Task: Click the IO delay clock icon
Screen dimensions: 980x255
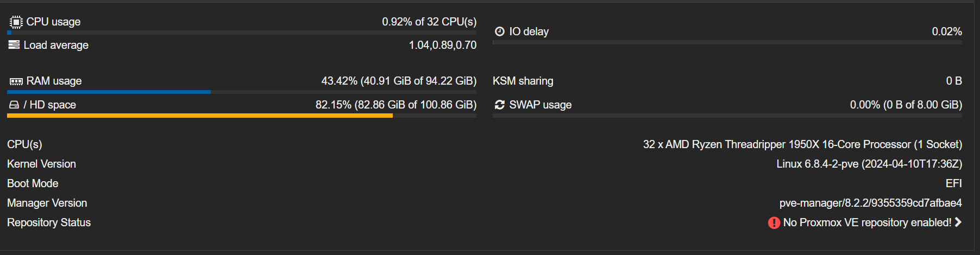Action: pos(500,31)
